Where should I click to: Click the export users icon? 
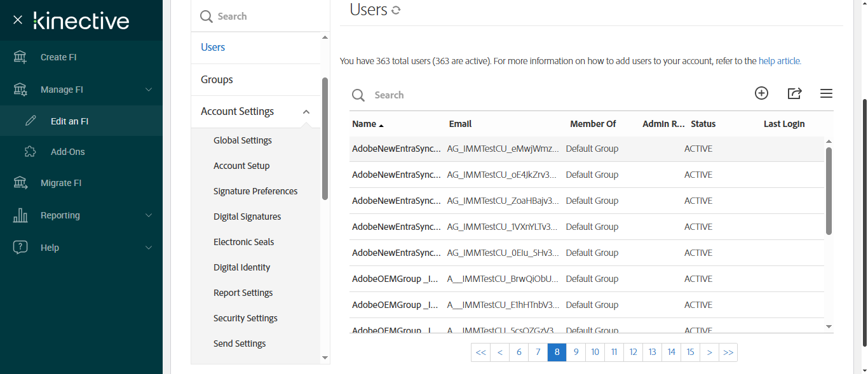794,93
